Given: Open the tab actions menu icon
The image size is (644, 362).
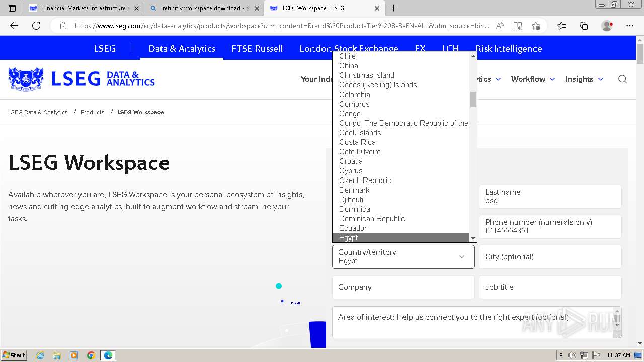Looking at the screenshot, I should [x=12, y=8].
